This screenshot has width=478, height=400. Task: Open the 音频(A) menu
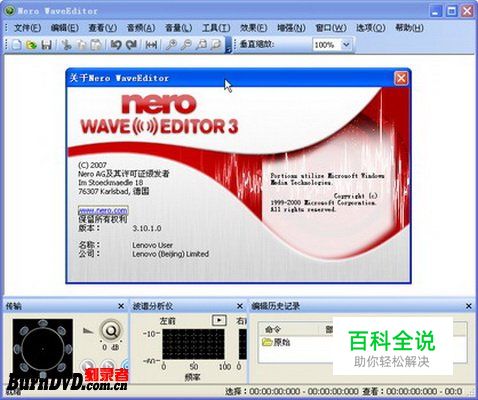coord(141,28)
